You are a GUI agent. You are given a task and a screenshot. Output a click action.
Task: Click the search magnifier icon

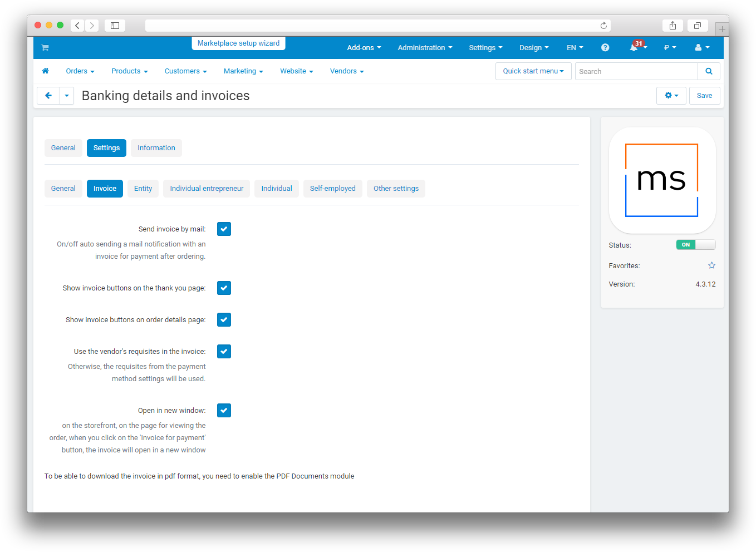(x=709, y=71)
